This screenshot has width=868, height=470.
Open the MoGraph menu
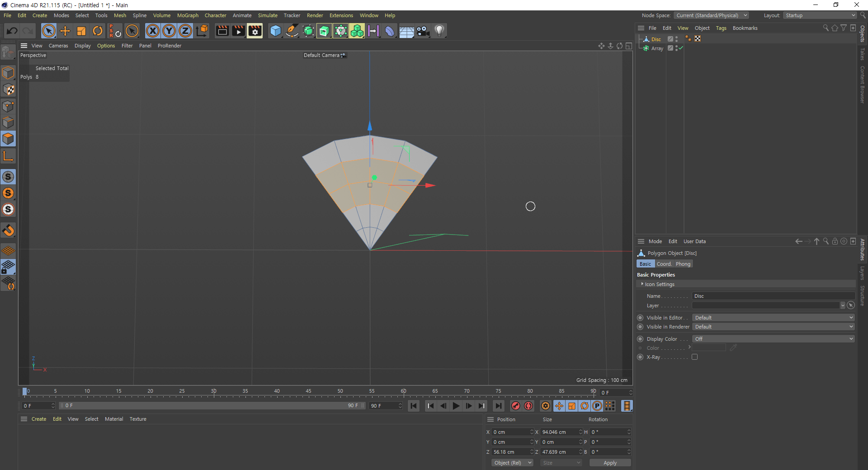[x=188, y=15]
